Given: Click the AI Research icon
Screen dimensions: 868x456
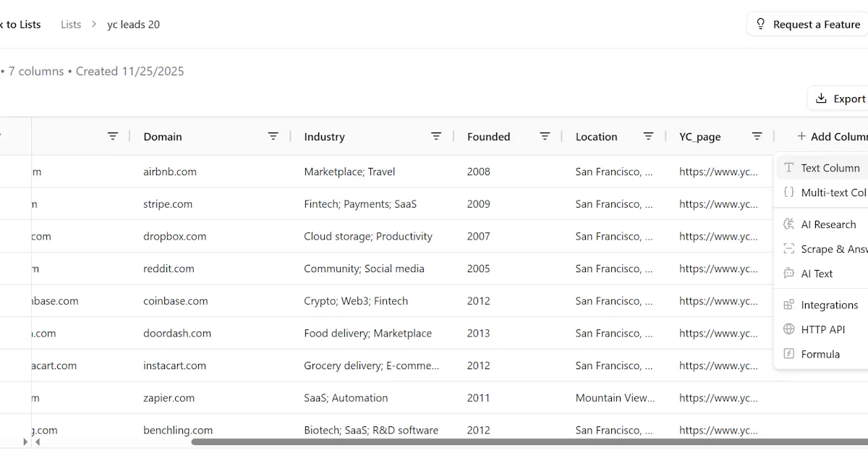Looking at the screenshot, I should (x=788, y=224).
